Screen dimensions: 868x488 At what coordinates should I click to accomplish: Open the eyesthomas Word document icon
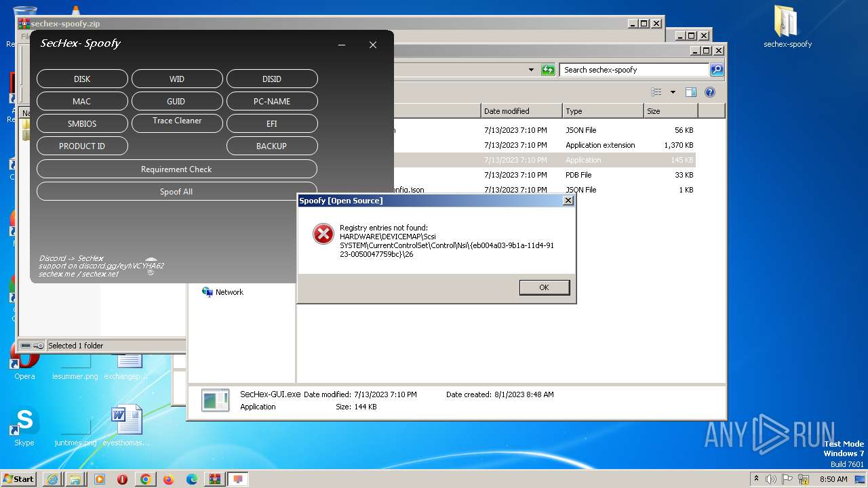point(127,426)
